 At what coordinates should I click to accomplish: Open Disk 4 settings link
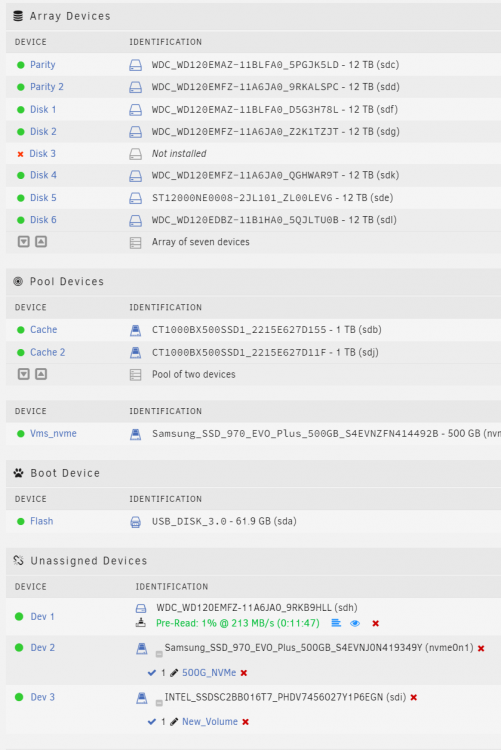43,175
